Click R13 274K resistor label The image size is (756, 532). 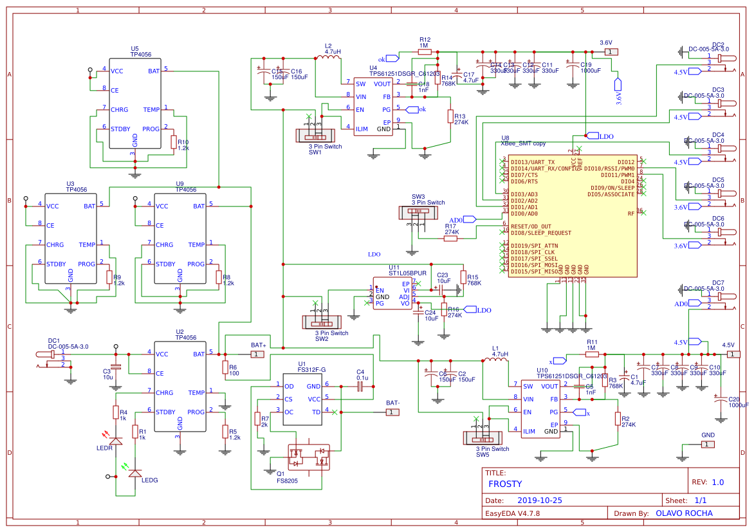[x=461, y=120]
